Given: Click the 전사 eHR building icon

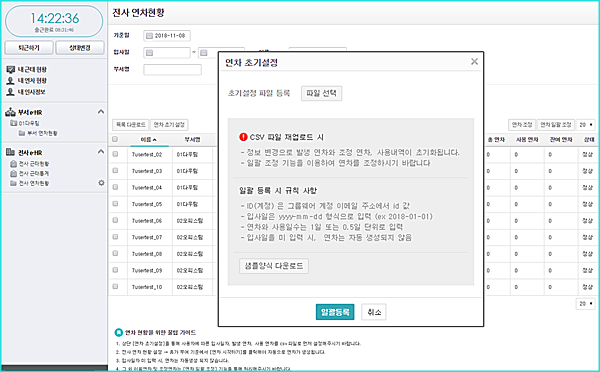Looking at the screenshot, I should pos(10,152).
